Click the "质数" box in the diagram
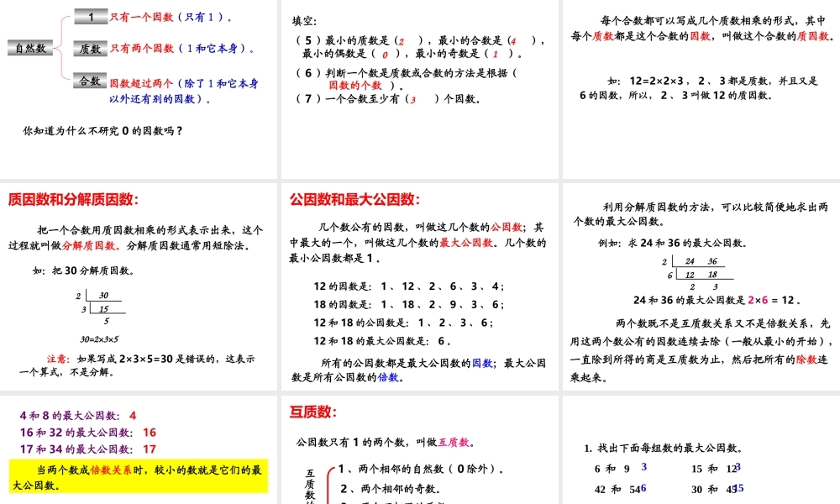The height and width of the screenshot is (504, 840). (x=89, y=46)
